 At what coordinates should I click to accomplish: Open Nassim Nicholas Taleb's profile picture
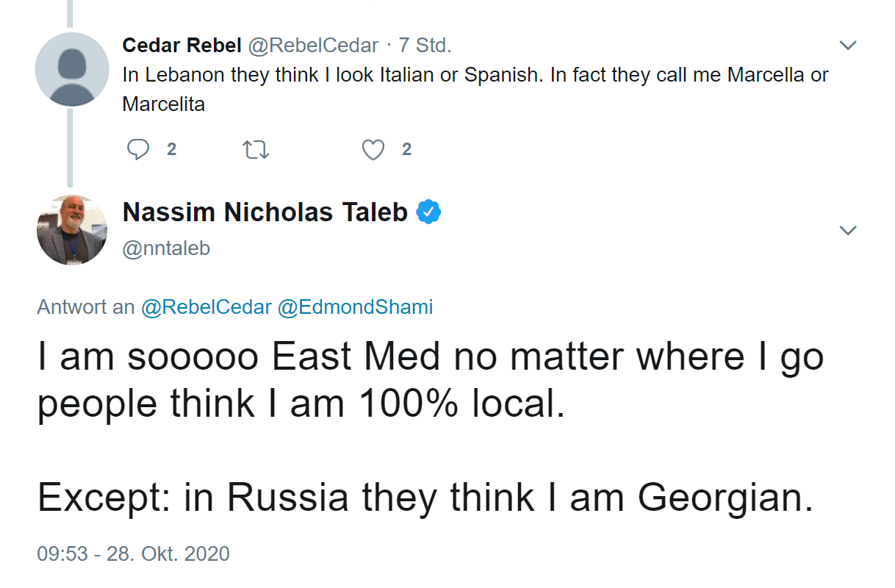click(71, 230)
